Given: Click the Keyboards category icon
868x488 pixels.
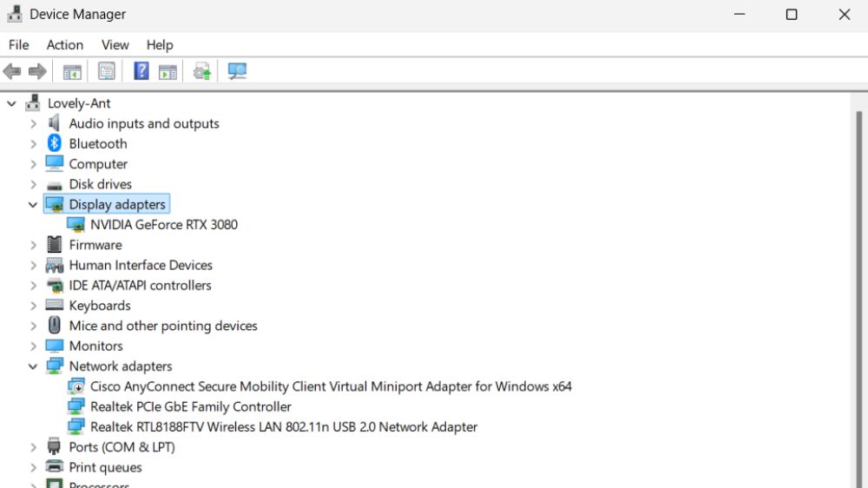Looking at the screenshot, I should coord(54,305).
